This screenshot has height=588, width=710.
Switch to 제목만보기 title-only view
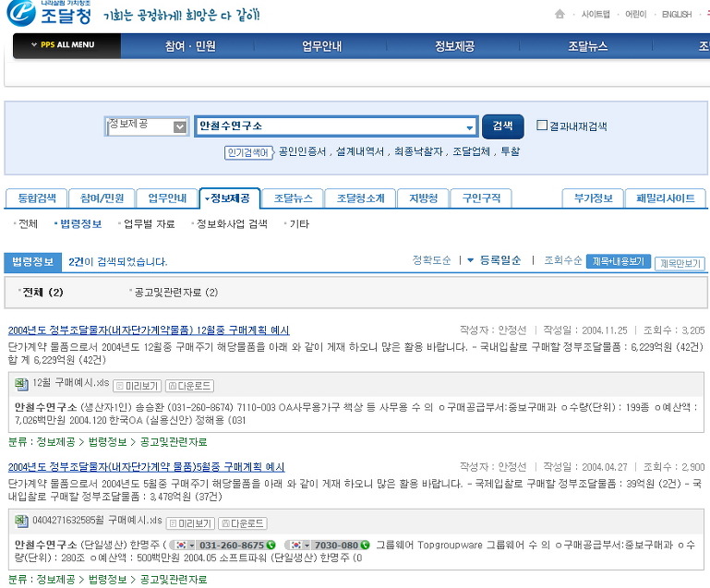[x=680, y=263]
